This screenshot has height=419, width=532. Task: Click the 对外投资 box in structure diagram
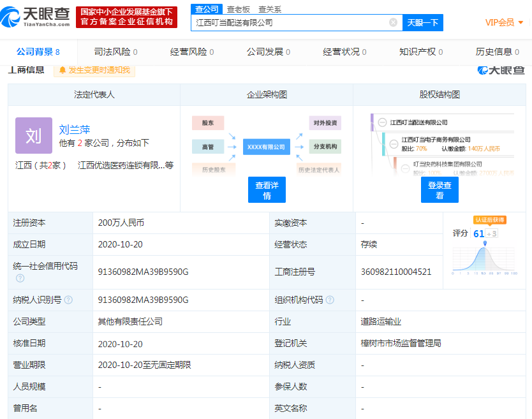click(325, 123)
